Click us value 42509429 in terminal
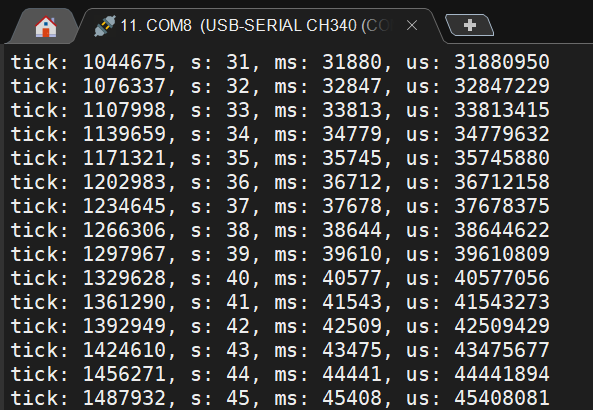Viewport: 593px width, 410px height. (x=502, y=326)
